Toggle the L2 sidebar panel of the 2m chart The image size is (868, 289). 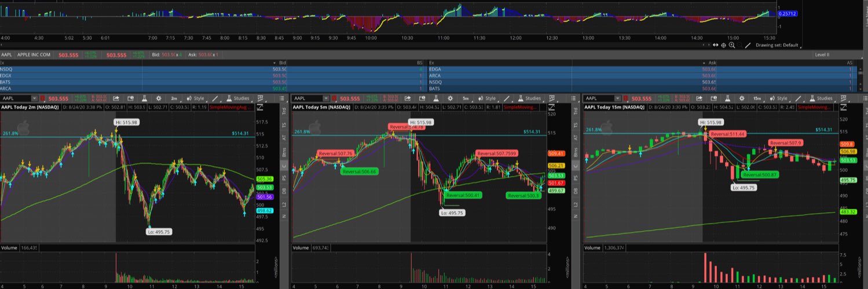[x=283, y=203]
